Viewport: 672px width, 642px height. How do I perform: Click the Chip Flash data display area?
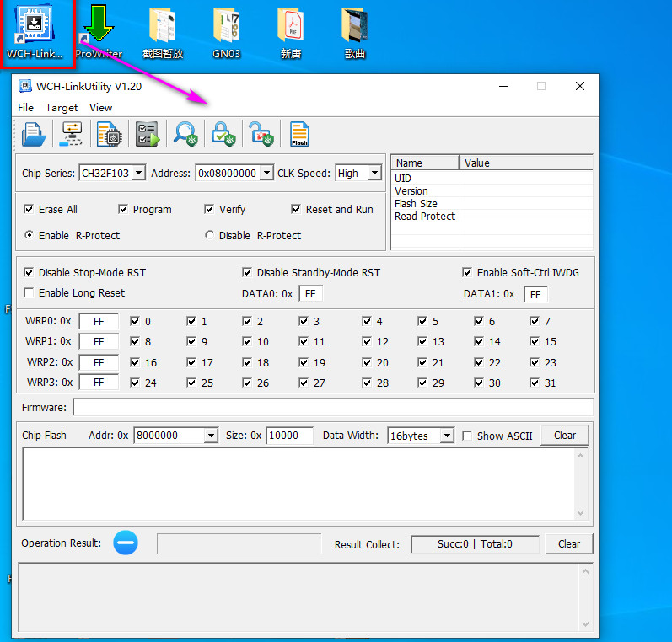click(298, 484)
